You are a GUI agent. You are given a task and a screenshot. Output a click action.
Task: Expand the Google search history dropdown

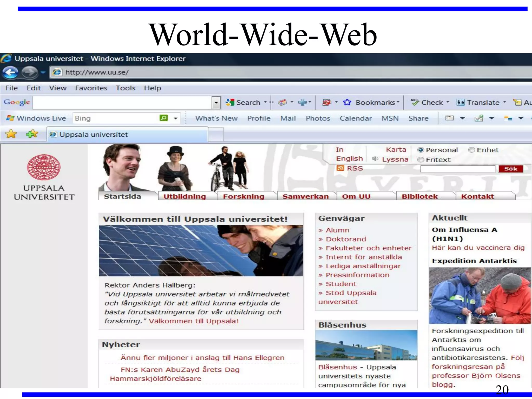pyautogui.click(x=216, y=103)
